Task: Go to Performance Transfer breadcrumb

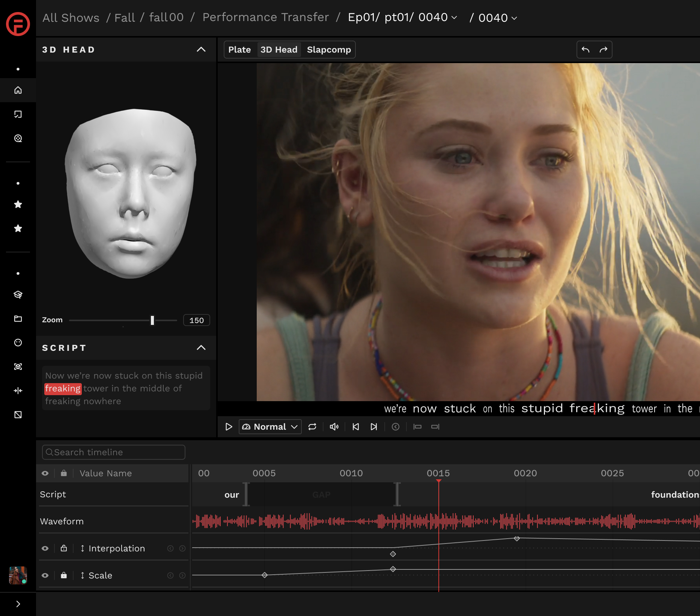Action: (x=266, y=17)
